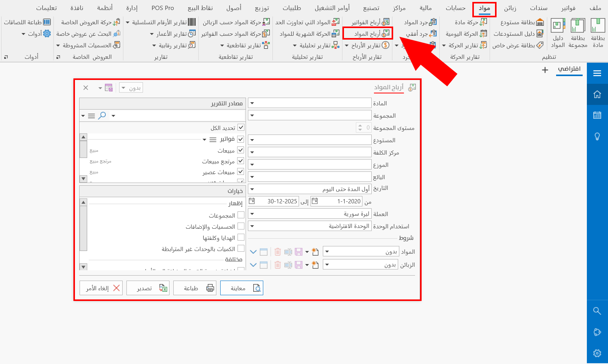This screenshot has width=608, height=364.
Task: Enable الهدايا وكلفتها checkbox
Action: point(241,237)
